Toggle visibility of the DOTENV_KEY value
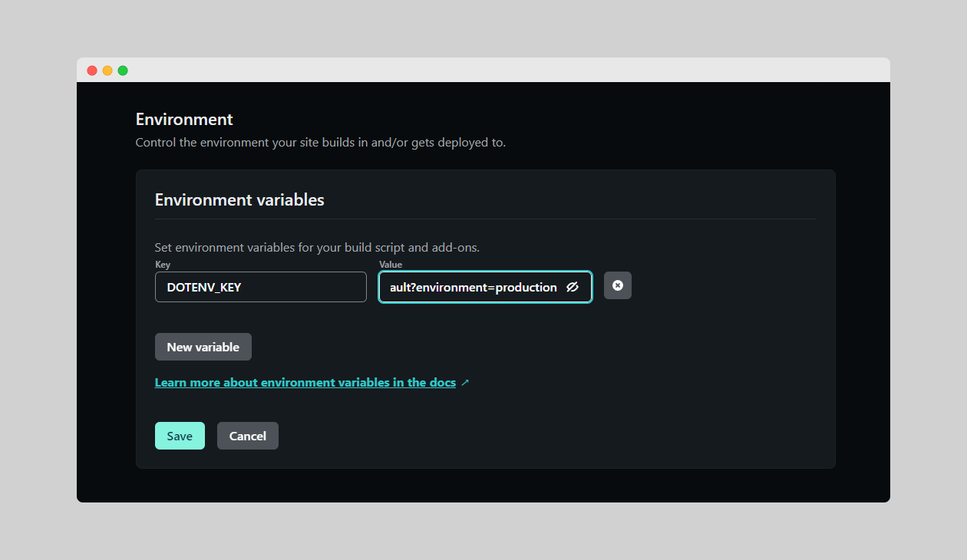Image resolution: width=967 pixels, height=560 pixels. pyautogui.click(x=572, y=287)
